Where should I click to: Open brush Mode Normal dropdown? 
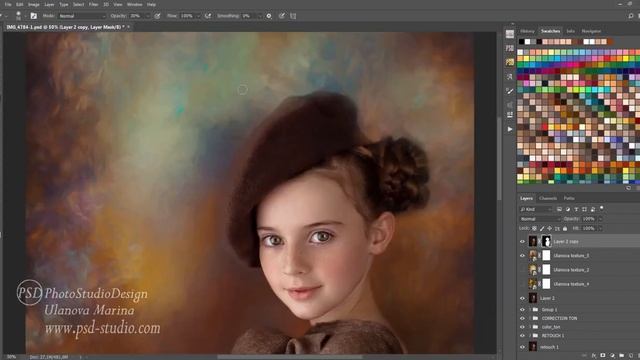[x=82, y=16]
